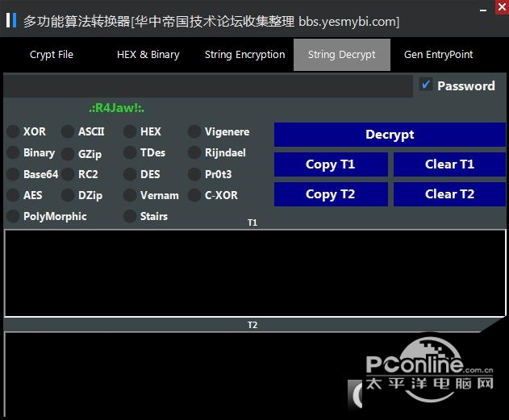The width and height of the screenshot is (509, 420).
Task: Choose the GZip option
Action: [68, 154]
